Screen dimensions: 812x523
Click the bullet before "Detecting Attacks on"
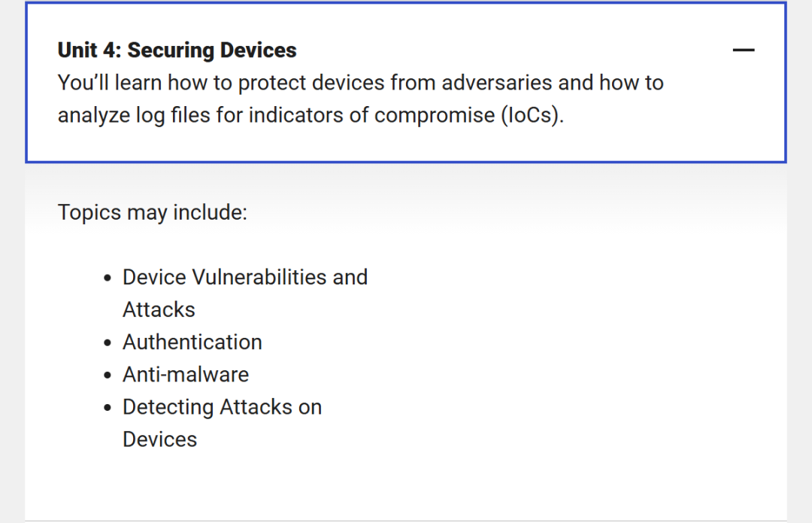(x=108, y=408)
